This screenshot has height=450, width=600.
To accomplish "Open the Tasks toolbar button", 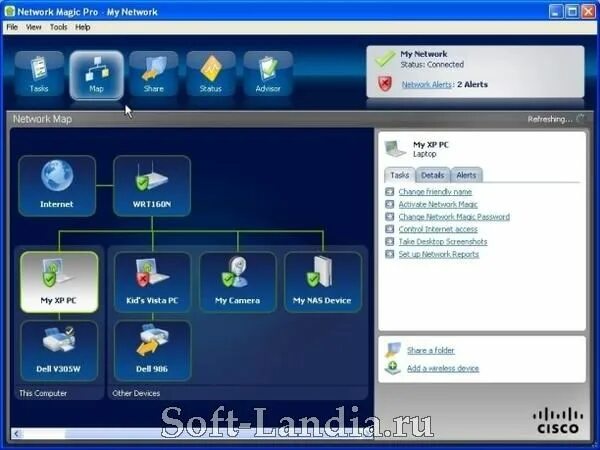I will pos(39,73).
